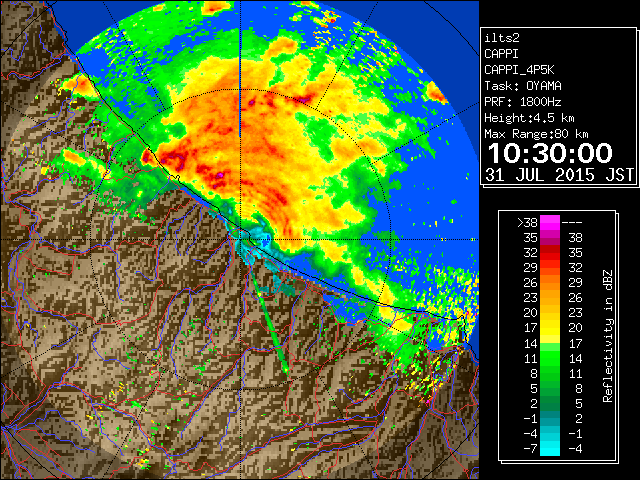Click the 10:30:00 timestamp
The height and width of the screenshot is (480, 640).
click(x=550, y=153)
